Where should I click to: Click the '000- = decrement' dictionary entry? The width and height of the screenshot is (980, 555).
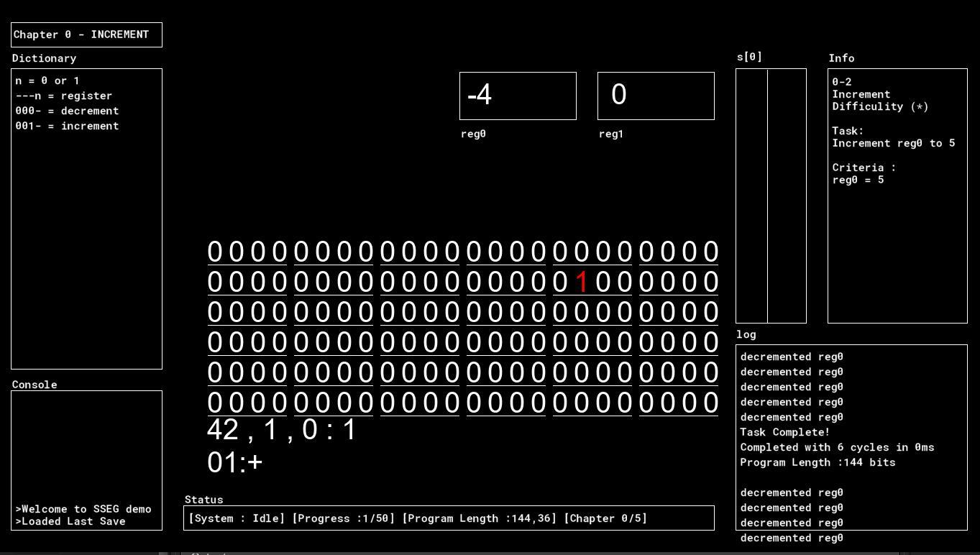67,111
